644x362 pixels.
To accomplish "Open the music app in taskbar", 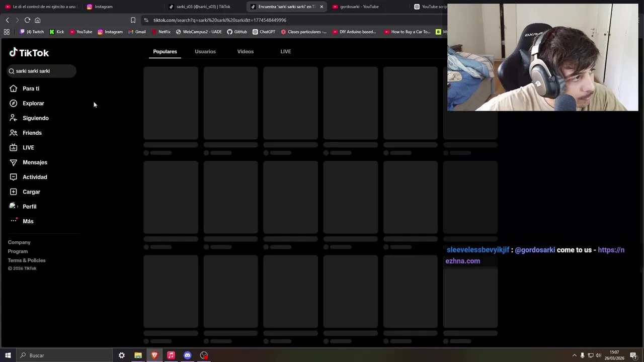I will coord(171,355).
